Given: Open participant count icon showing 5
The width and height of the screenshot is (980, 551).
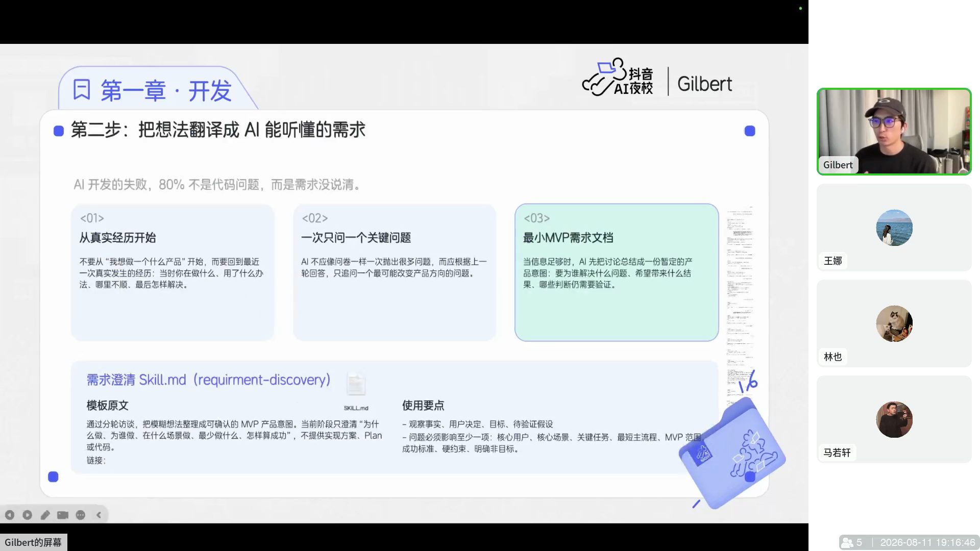Looking at the screenshot, I should pos(852,542).
